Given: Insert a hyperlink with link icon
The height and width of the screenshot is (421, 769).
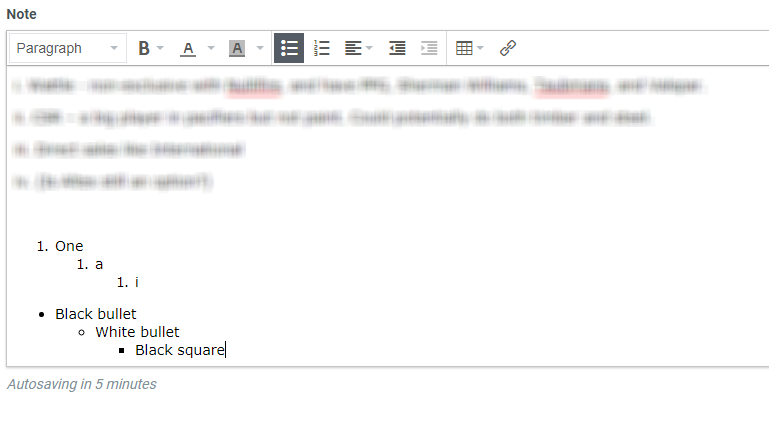Looking at the screenshot, I should point(508,48).
